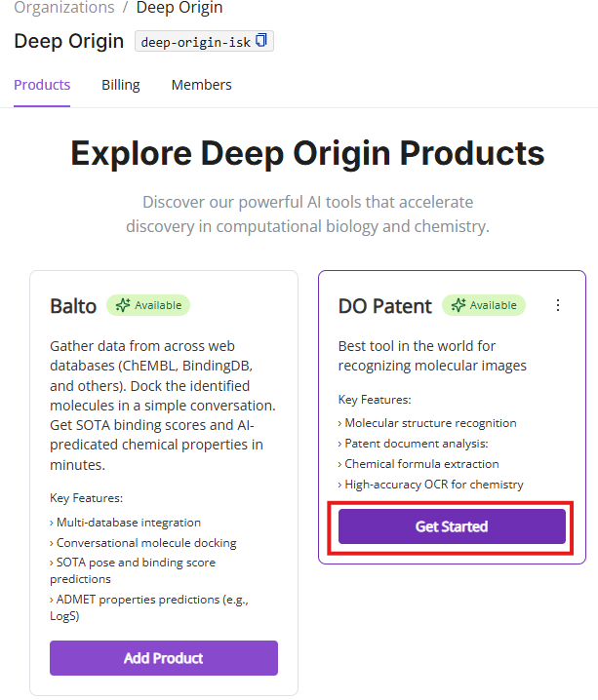Switch to the Products tab

pyautogui.click(x=42, y=85)
